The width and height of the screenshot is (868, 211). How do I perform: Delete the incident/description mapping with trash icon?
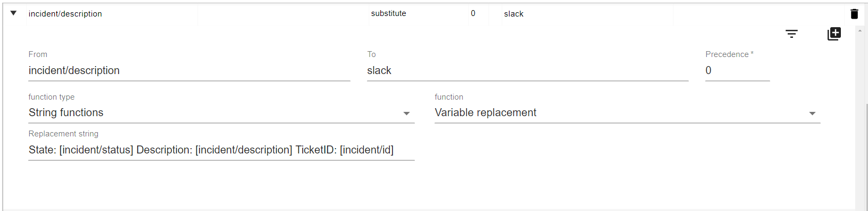854,14
